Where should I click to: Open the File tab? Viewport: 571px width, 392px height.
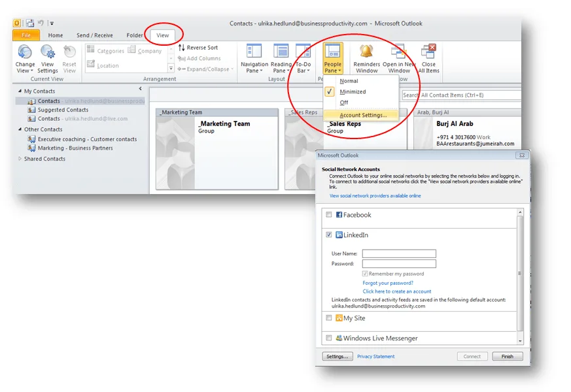point(26,35)
